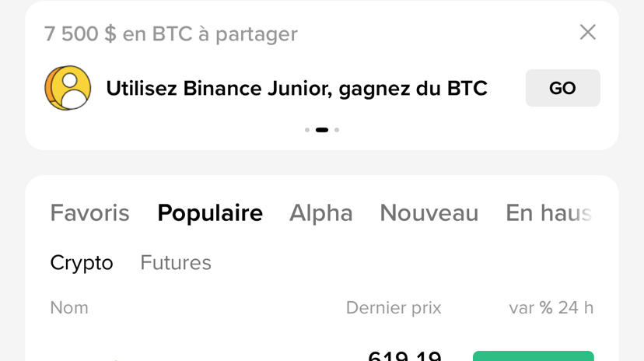Tap the green 24h change badge
Viewport: 644px width, 361px height.
(x=533, y=356)
